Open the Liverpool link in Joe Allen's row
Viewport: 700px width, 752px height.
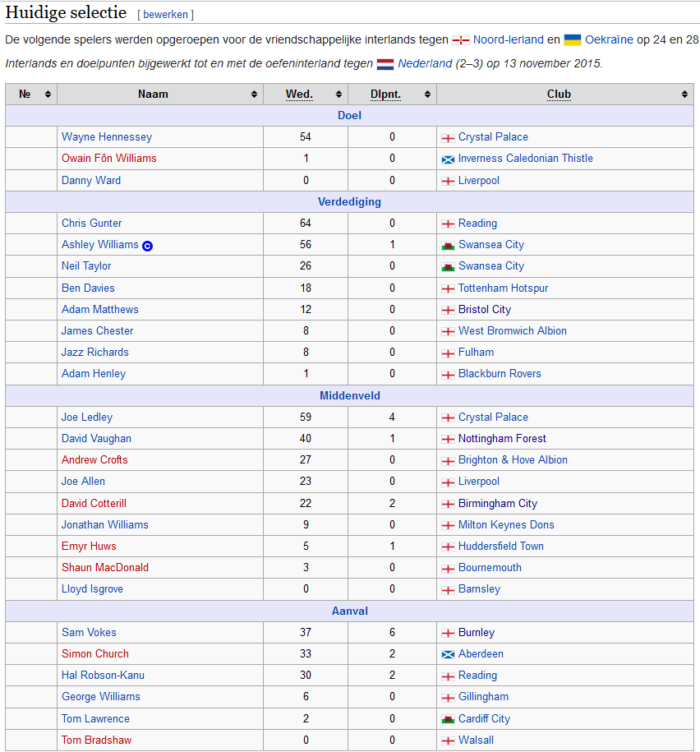[x=478, y=482]
